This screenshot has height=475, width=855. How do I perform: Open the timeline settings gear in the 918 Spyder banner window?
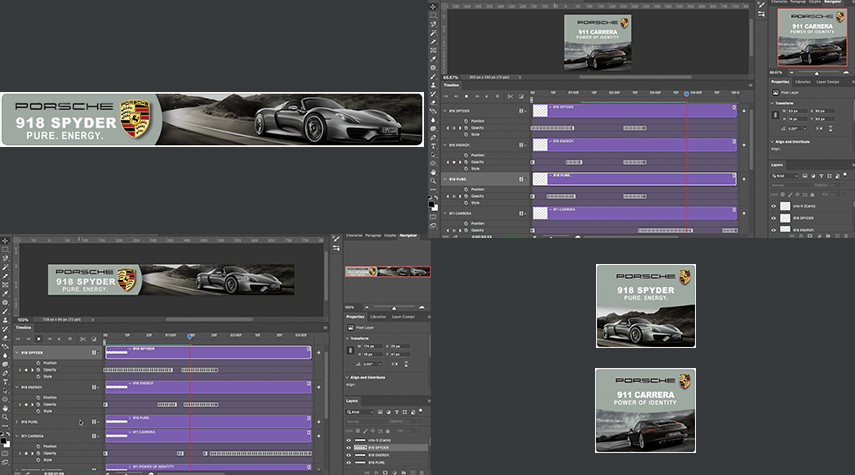pyautogui.click(x=70, y=339)
